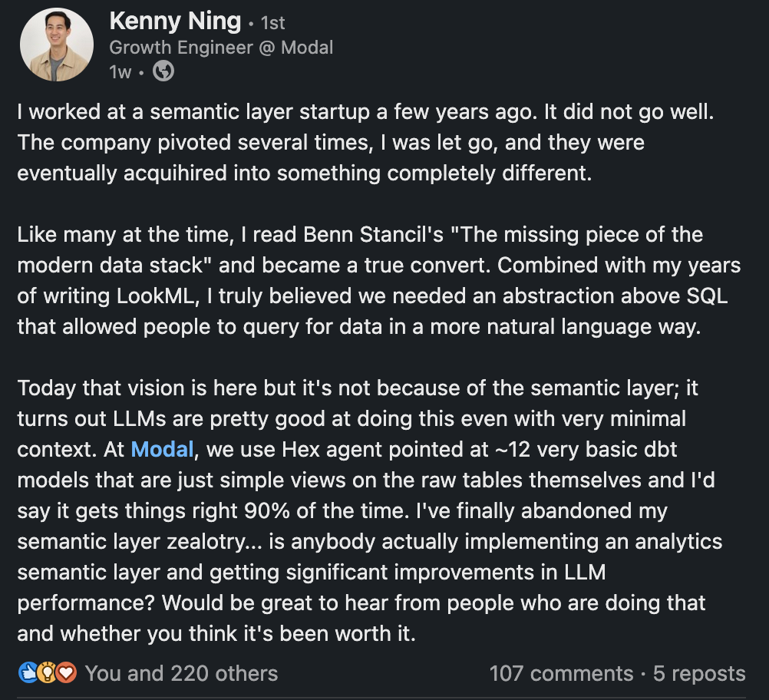Viewport: 769px width, 700px height.
Task: Open the blue Modal company mention
Action: pos(163,449)
